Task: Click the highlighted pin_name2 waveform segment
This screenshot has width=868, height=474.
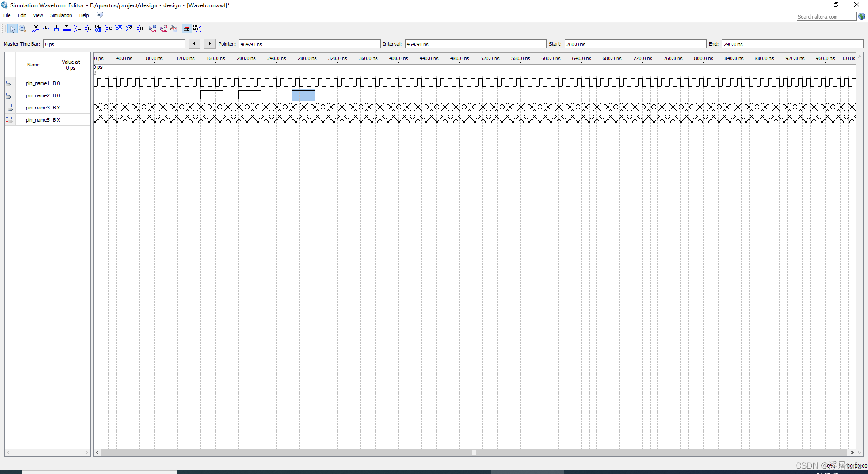Action: tap(303, 95)
